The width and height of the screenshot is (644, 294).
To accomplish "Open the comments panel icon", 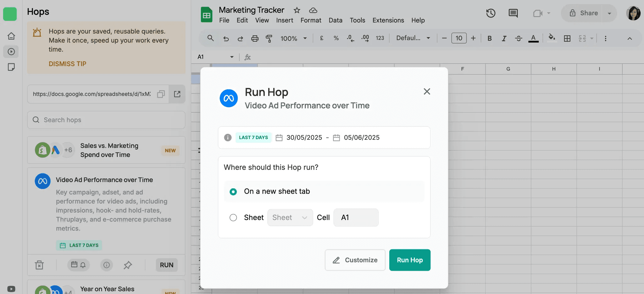I will [x=513, y=13].
